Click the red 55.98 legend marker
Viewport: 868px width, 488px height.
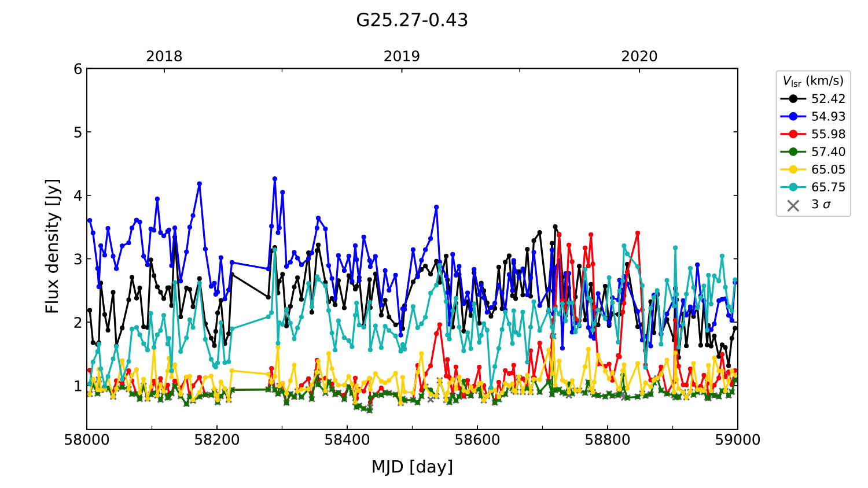793,134
